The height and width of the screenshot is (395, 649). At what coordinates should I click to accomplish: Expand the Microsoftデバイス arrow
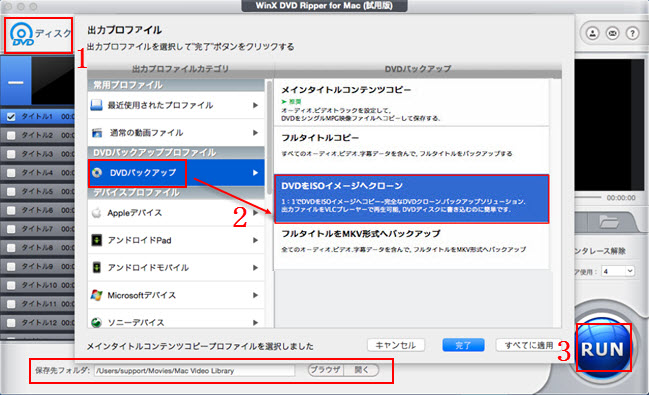click(255, 295)
